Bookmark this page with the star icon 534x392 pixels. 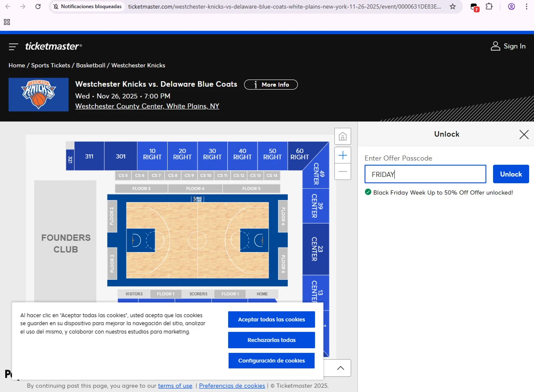(452, 6)
